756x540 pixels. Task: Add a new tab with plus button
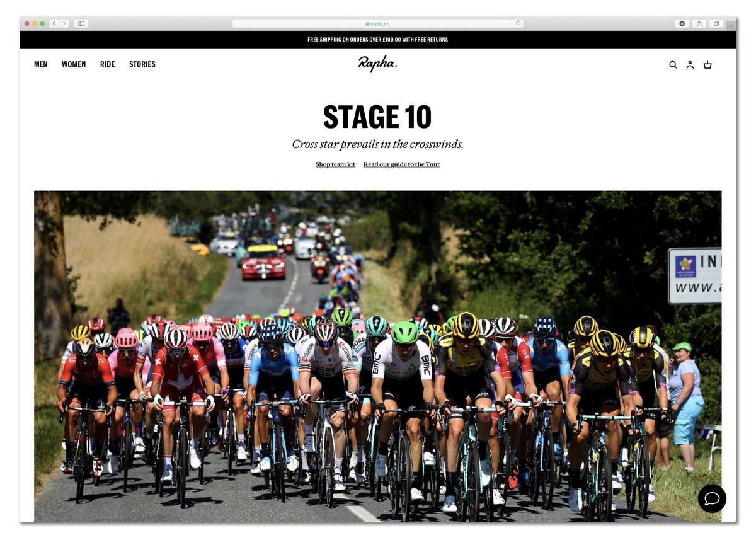tap(731, 26)
